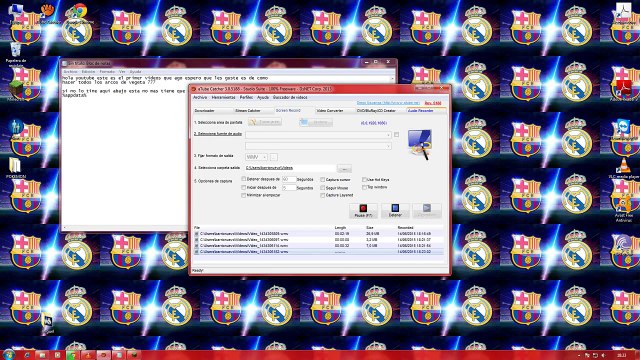
Task: Open Edición menu in Notepad window
Action: coord(88,71)
